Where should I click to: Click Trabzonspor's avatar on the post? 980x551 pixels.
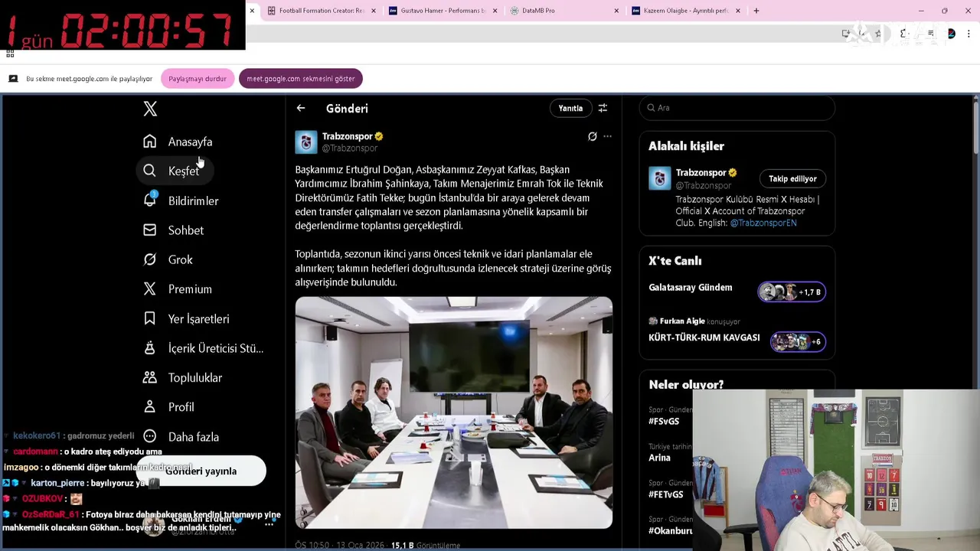pos(306,142)
